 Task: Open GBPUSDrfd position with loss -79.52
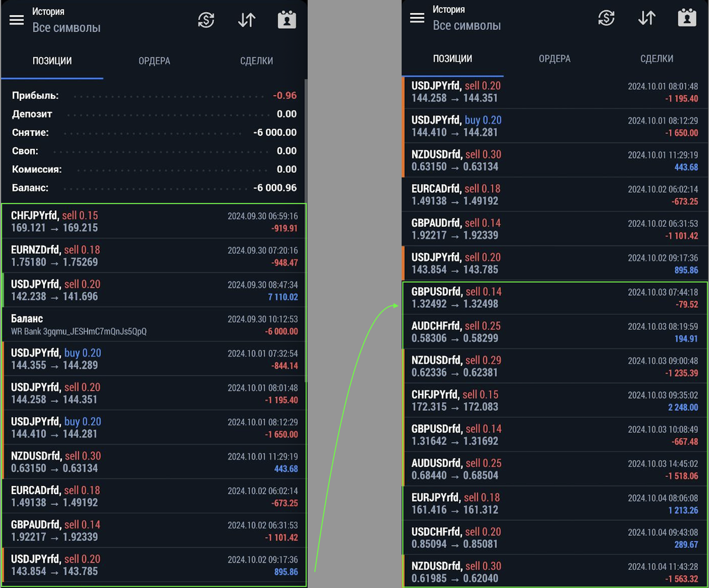(555, 298)
